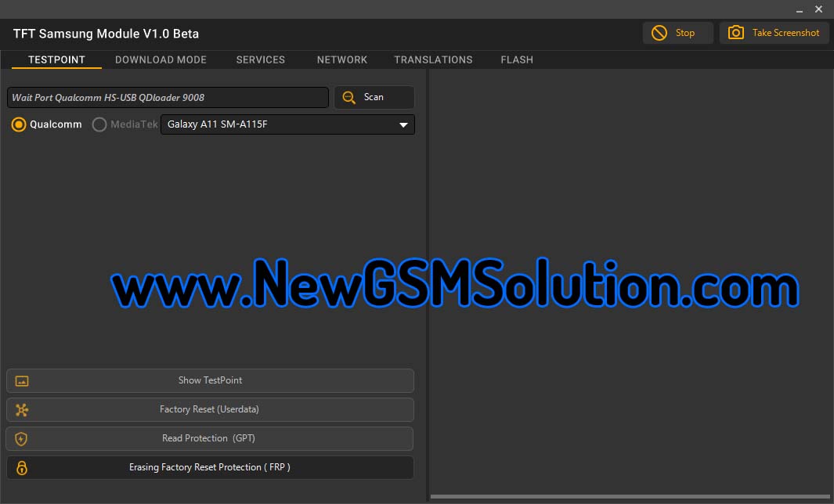Start Erasing Factory Reset Protection (FRP)
834x504 pixels.
pyautogui.click(x=210, y=467)
